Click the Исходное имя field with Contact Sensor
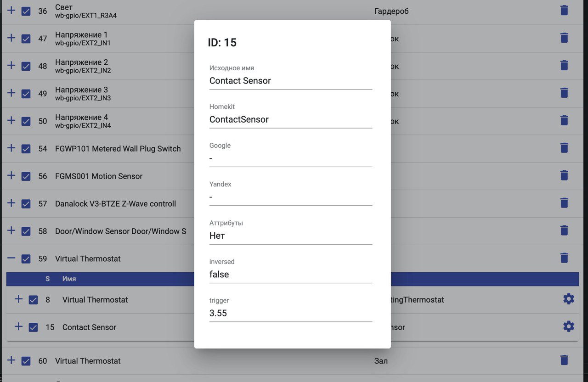The image size is (588, 382). 291,81
